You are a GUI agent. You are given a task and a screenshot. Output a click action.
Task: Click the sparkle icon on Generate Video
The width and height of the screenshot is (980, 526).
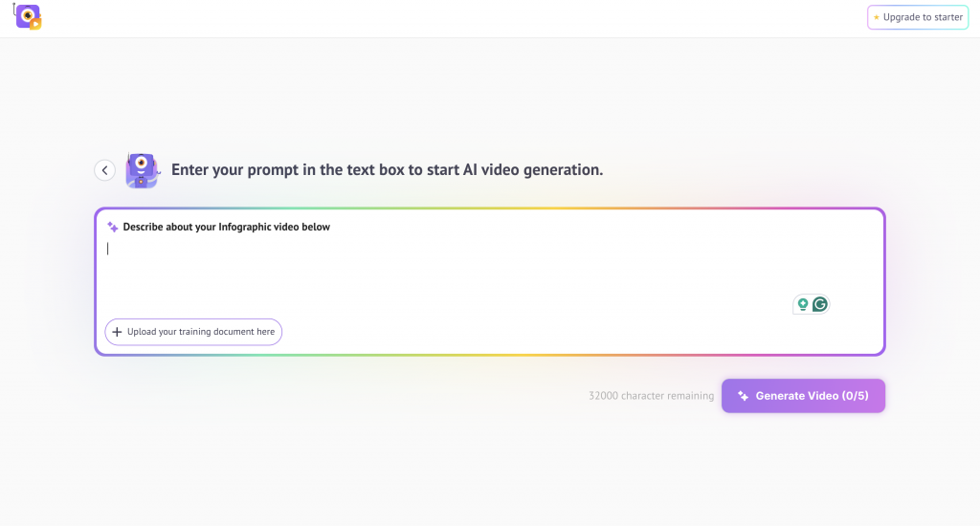(x=743, y=396)
